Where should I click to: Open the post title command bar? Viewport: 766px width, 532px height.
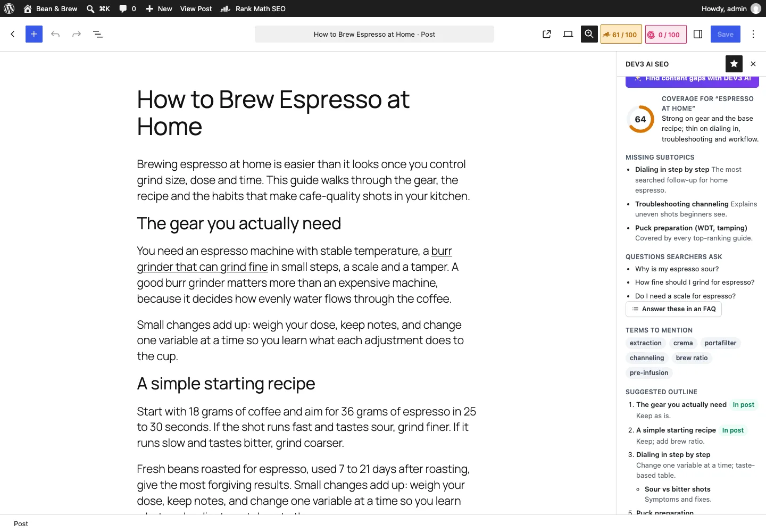tap(374, 34)
